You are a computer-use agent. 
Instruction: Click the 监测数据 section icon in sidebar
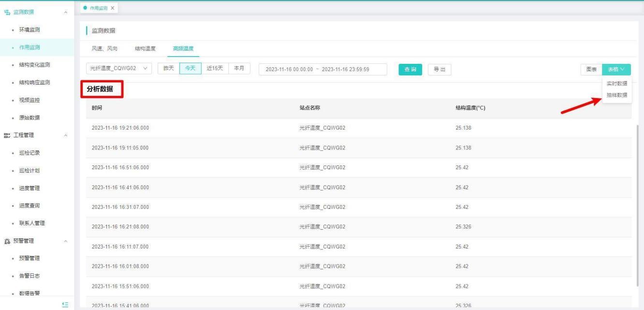point(7,12)
